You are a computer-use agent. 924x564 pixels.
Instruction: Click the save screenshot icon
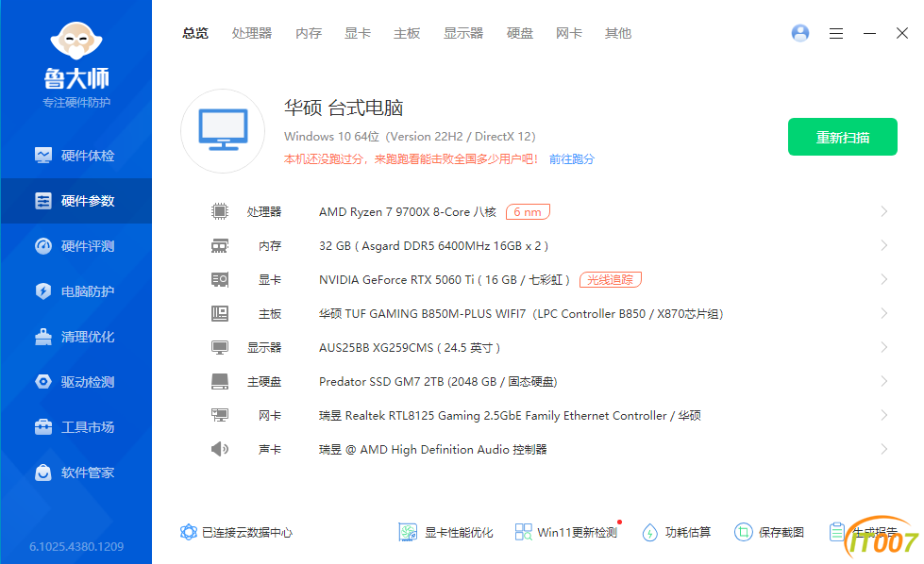point(743,532)
